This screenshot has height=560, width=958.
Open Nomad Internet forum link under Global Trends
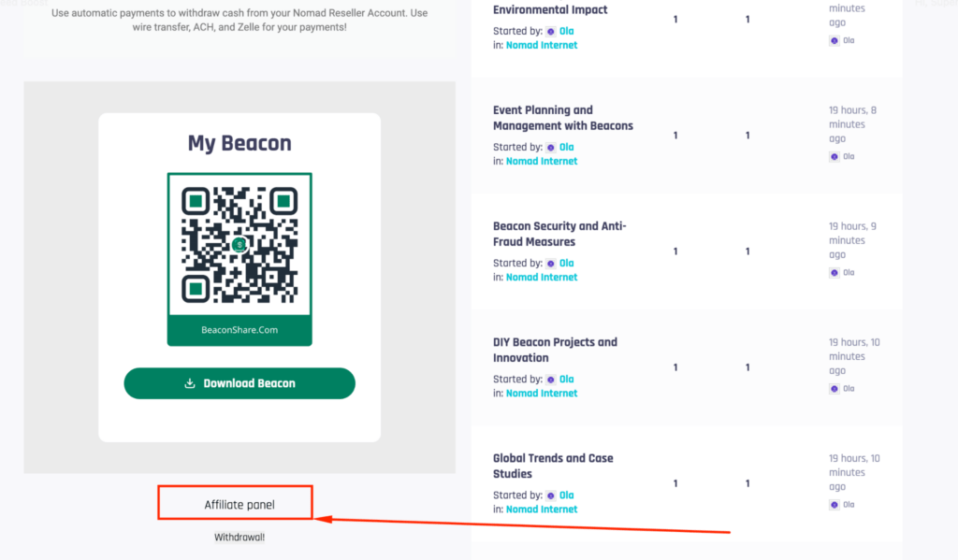tap(542, 510)
